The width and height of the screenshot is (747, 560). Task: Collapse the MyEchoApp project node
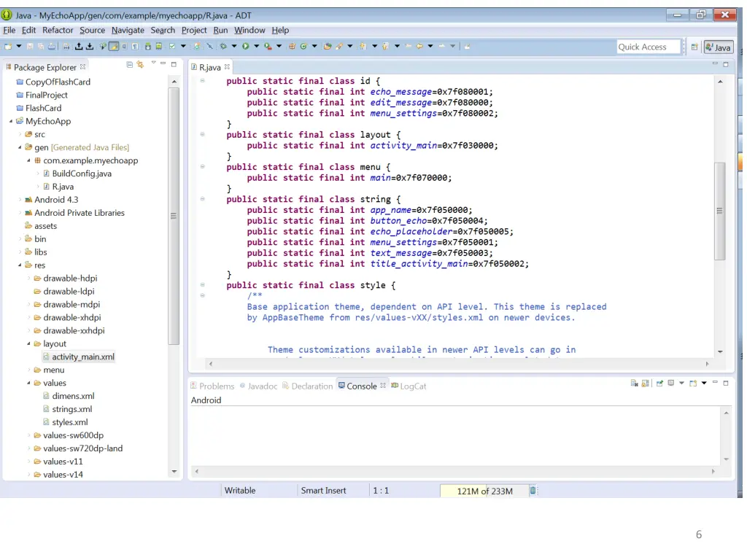point(11,122)
